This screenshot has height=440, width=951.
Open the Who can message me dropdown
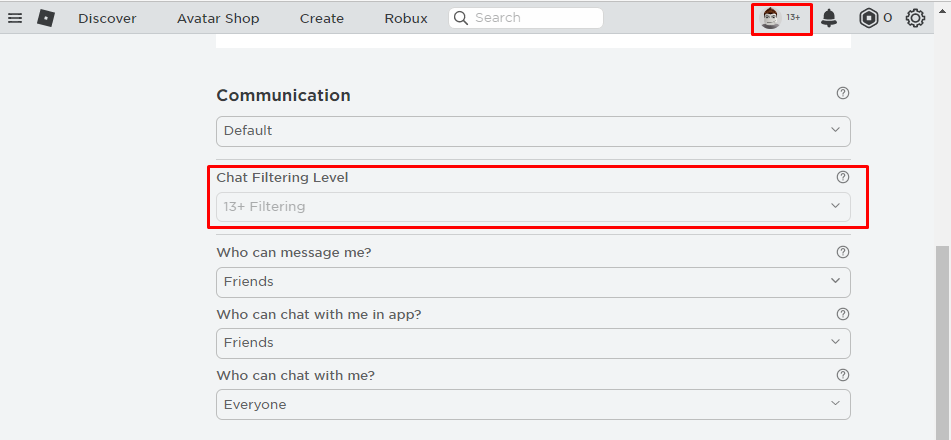coord(533,282)
